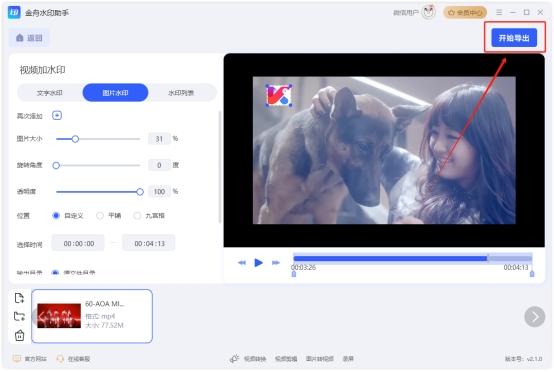The image size is (554, 372).
Task: Click the end time field 00:04:13
Action: [149, 243]
